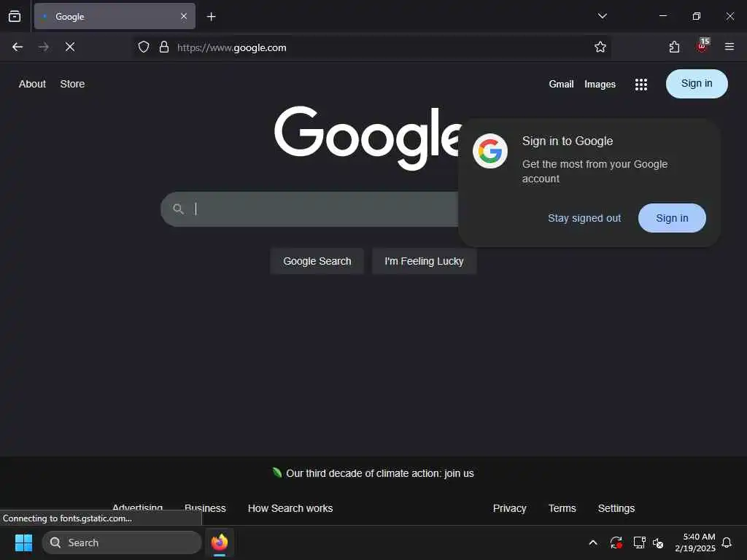The image size is (747, 560).
Task: Click the sync update tray icon
Action: (x=616, y=542)
